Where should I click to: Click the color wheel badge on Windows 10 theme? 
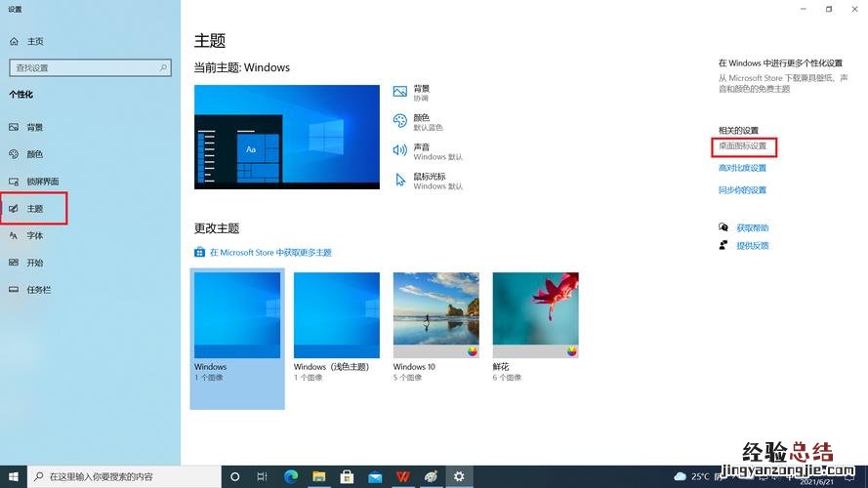(473, 351)
